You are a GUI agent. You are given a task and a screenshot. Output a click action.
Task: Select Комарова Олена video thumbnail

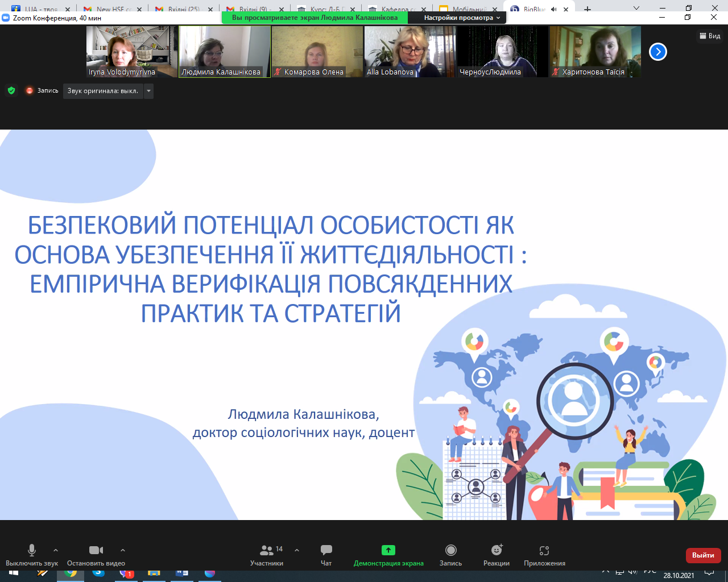point(317,52)
